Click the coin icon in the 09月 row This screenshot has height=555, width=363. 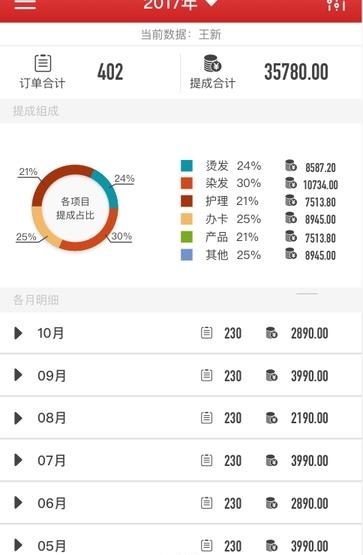[271, 375]
